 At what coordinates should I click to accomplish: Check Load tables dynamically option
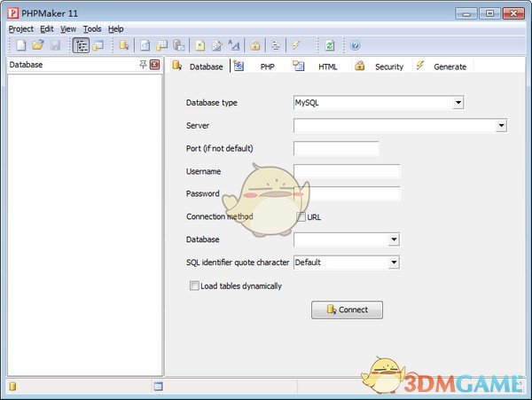[194, 286]
